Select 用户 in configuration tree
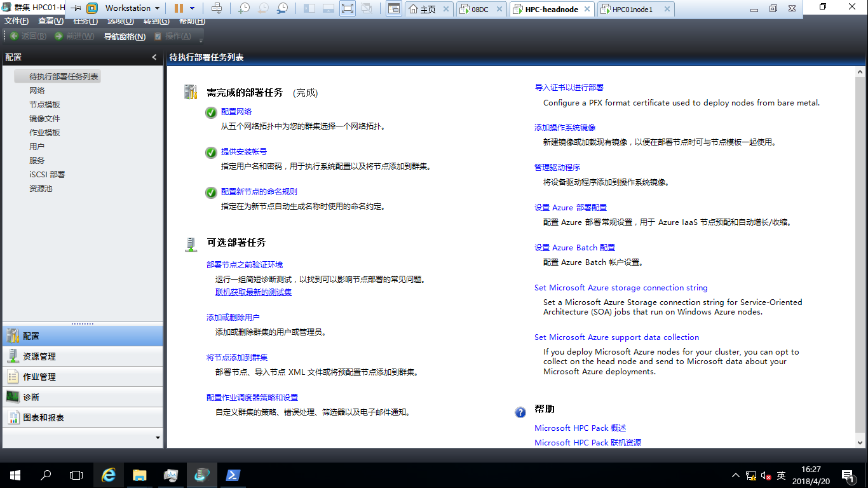The width and height of the screenshot is (868, 488). coord(37,147)
